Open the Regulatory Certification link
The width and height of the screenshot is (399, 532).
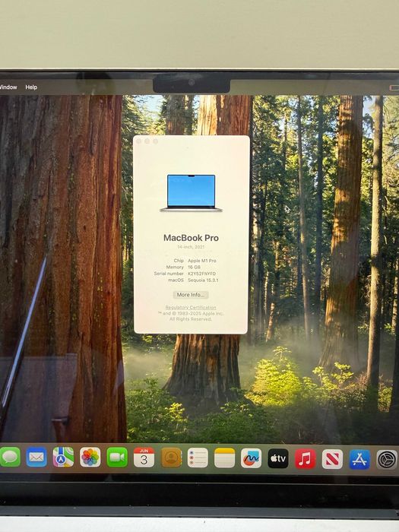[191, 307]
